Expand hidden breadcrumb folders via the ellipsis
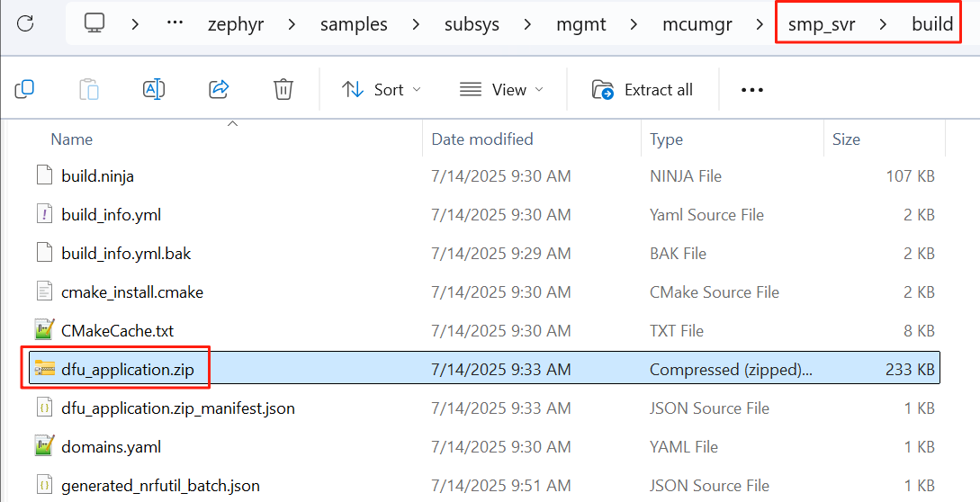 pos(176,23)
